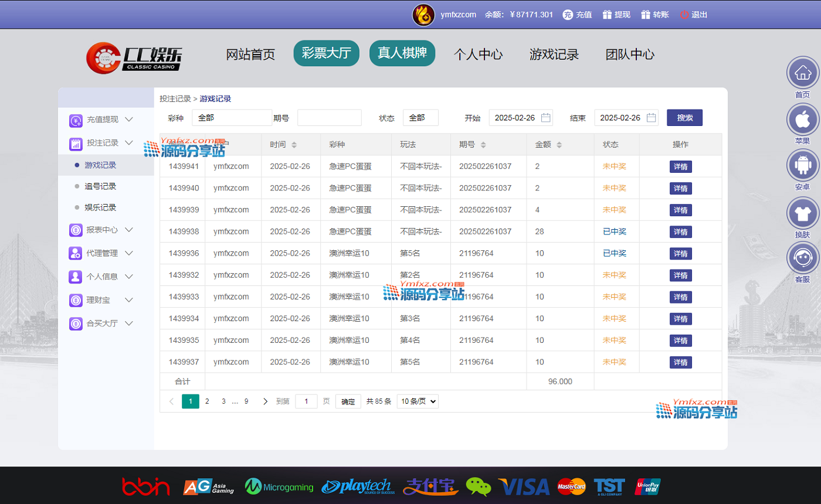Open the 10条/页 page size dropdown
The height and width of the screenshot is (504, 821).
coord(418,401)
